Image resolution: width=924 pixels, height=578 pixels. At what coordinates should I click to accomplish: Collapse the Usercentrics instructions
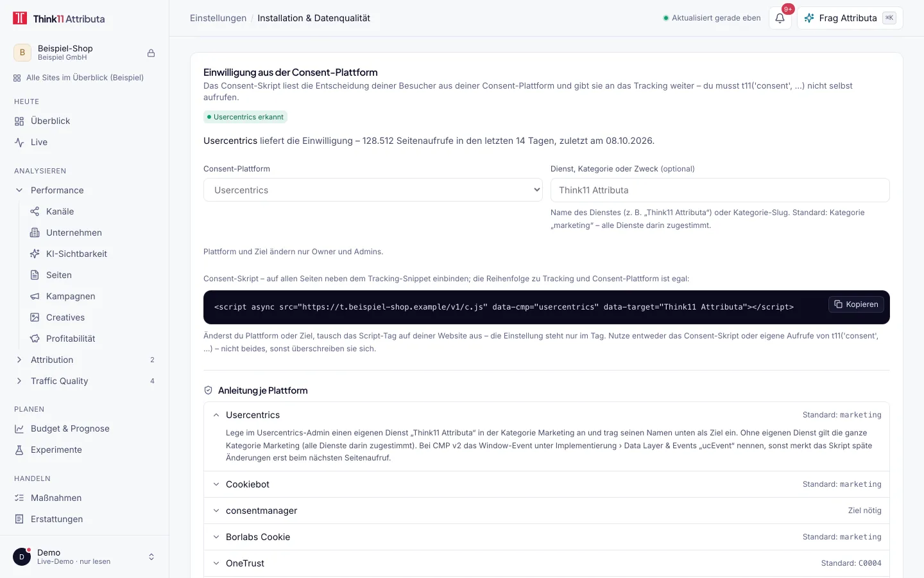pyautogui.click(x=547, y=415)
